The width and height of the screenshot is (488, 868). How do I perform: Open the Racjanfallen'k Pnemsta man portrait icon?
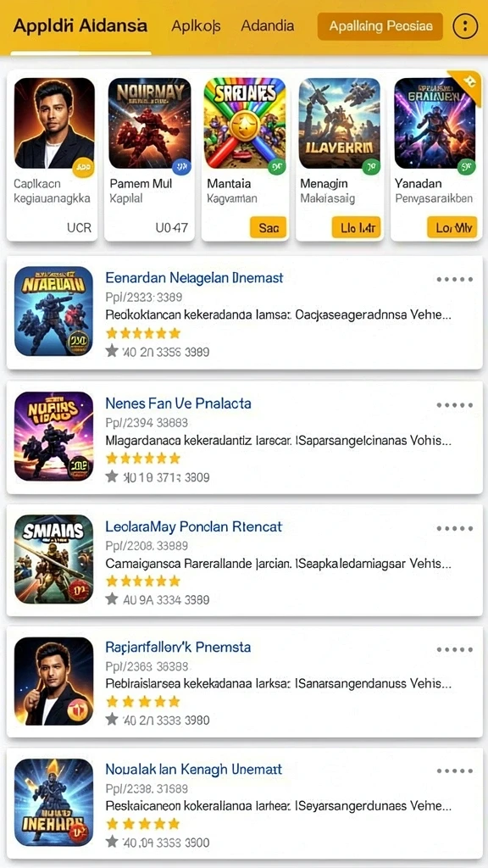point(53,681)
